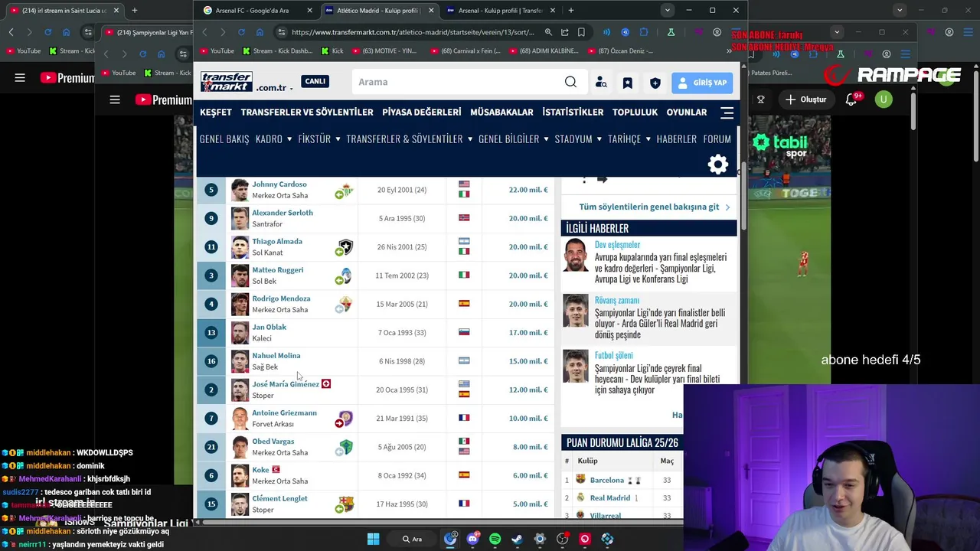Click YouTube notifications bell in background window
The width and height of the screenshot is (980, 551).
[x=851, y=99]
